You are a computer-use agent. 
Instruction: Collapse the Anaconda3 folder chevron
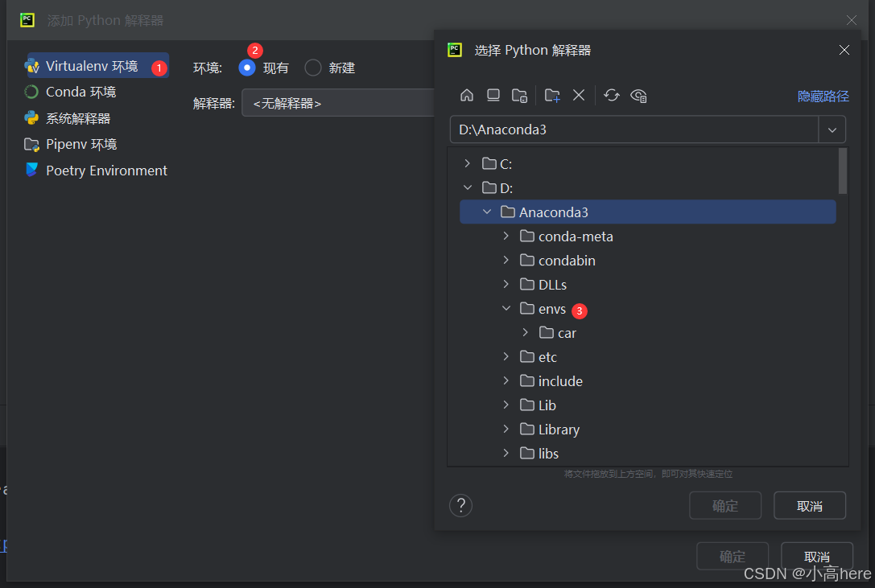click(487, 212)
